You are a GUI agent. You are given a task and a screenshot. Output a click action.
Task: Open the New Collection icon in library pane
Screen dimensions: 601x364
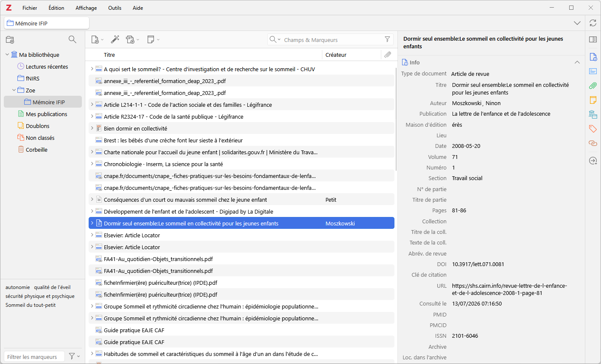10,40
